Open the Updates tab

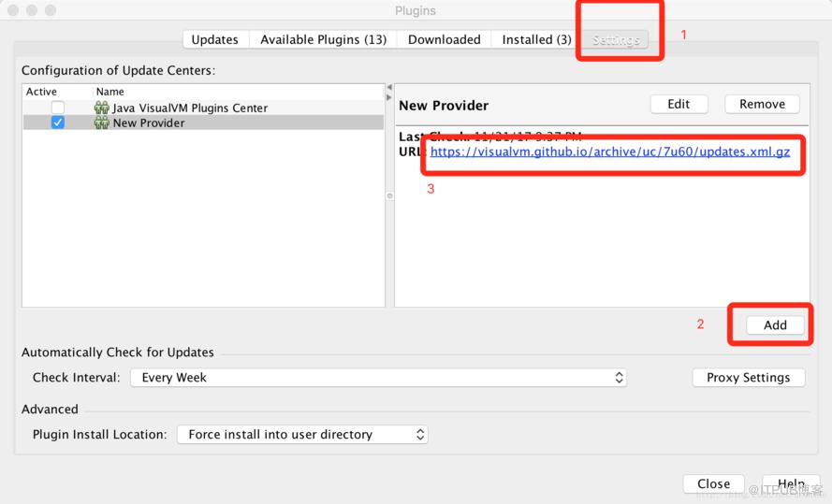click(x=215, y=40)
